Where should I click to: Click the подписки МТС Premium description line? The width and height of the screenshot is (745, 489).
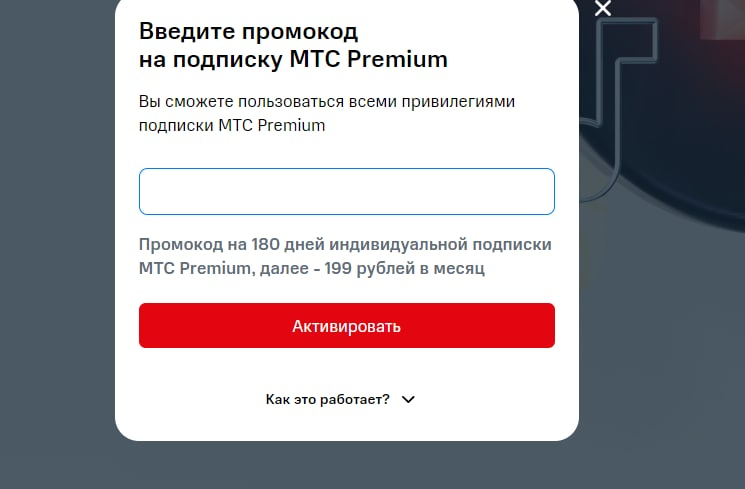click(x=232, y=126)
